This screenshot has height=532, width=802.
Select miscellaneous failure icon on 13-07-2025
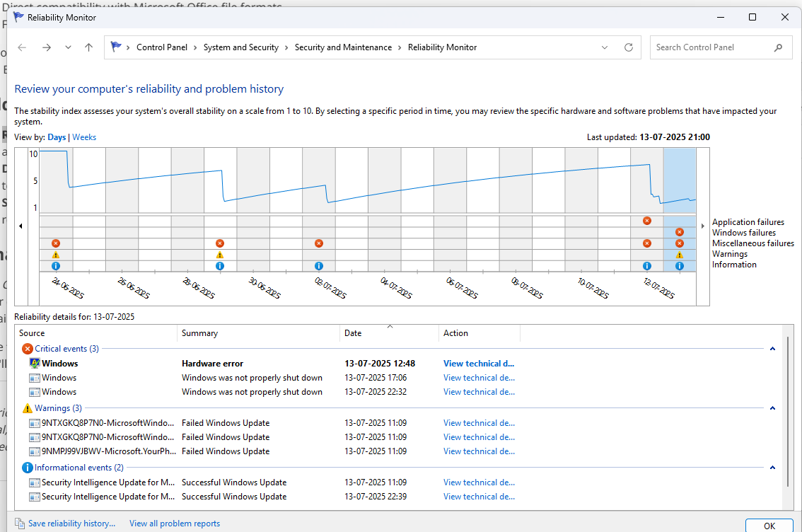tap(679, 243)
